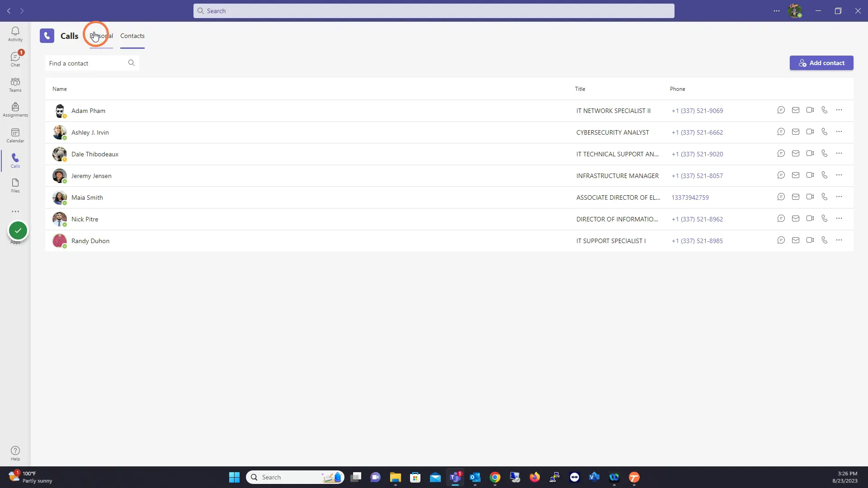Open the profile picture account menu
Screen dimensions: 868x488
pos(794,11)
